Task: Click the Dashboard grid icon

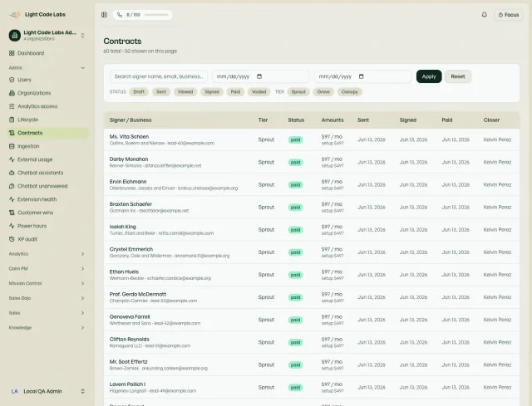Action: (x=12, y=53)
